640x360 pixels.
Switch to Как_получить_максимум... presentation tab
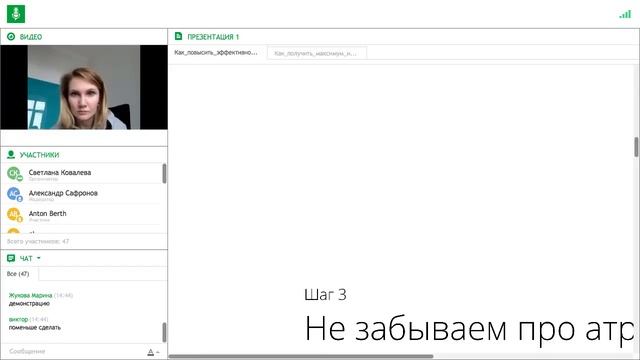click(x=317, y=53)
